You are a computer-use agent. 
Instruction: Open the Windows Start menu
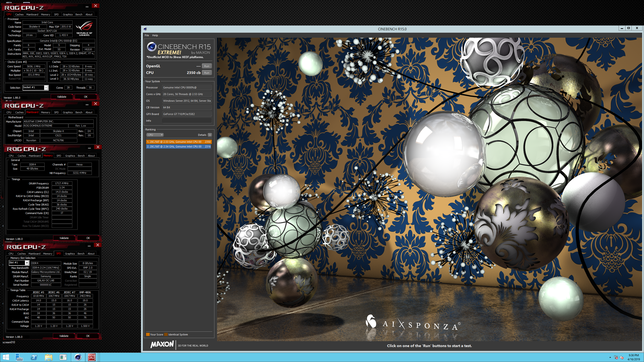click(x=5, y=357)
